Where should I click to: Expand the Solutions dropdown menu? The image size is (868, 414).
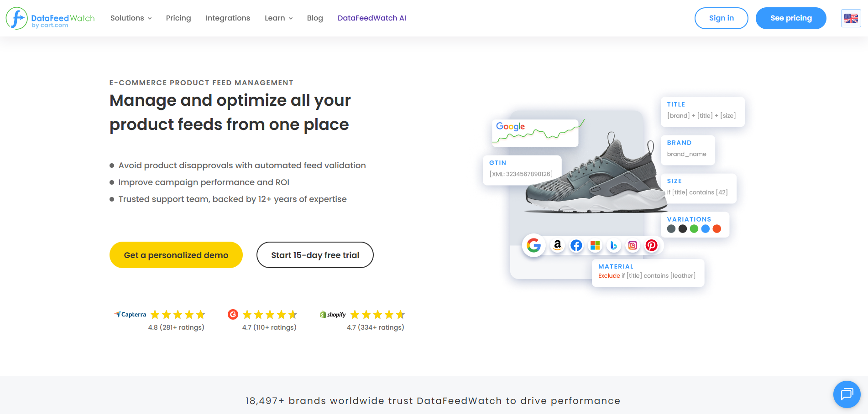click(x=131, y=18)
